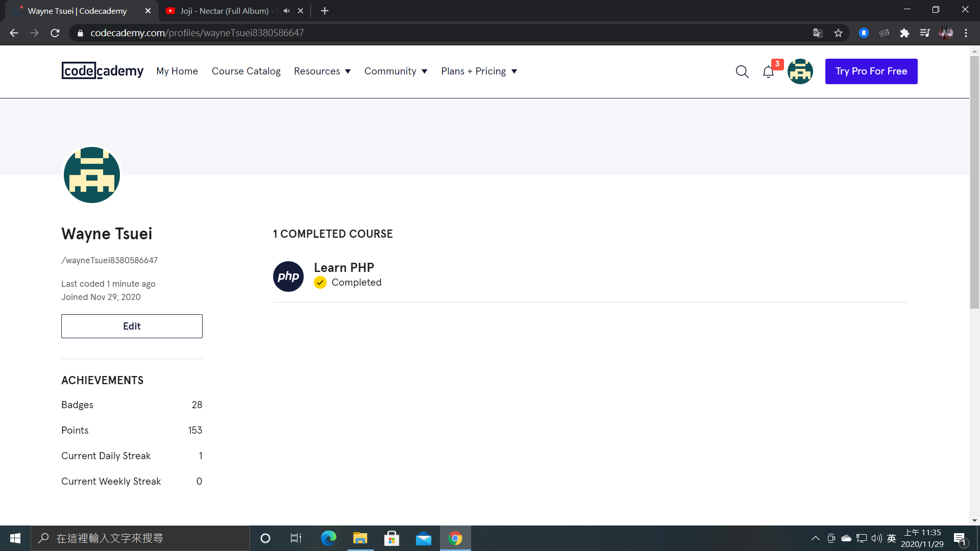Image resolution: width=980 pixels, height=551 pixels.
Task: Click the 1 COMPLETED COURSE heading
Action: point(333,234)
